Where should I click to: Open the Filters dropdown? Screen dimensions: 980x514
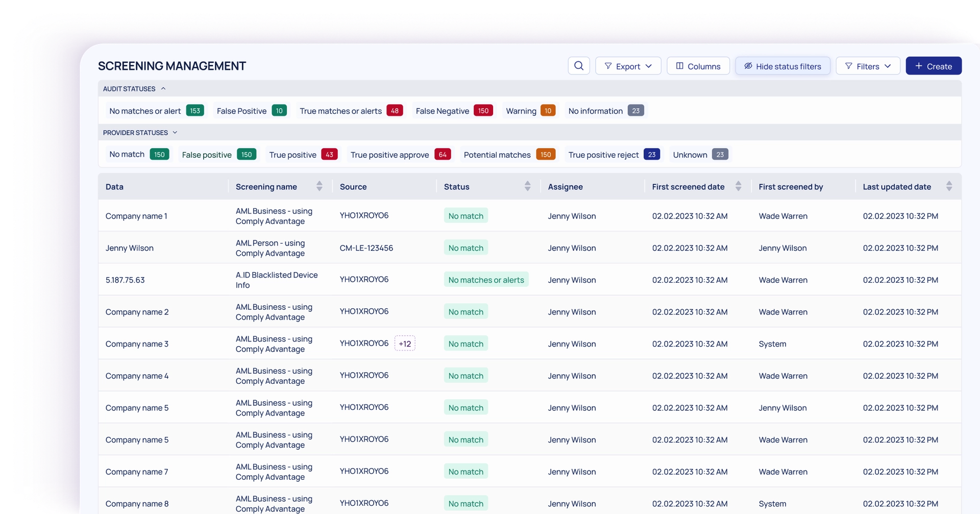tap(868, 66)
